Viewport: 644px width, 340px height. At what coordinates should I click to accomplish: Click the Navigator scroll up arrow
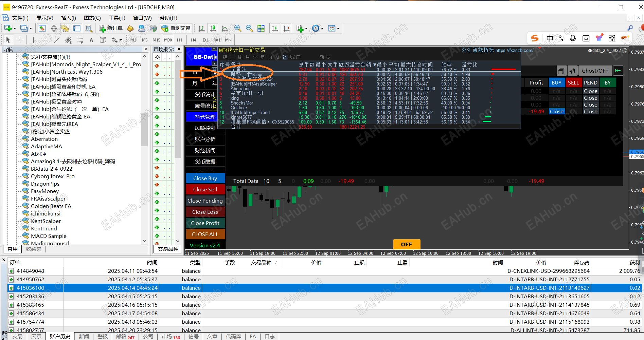pos(145,57)
